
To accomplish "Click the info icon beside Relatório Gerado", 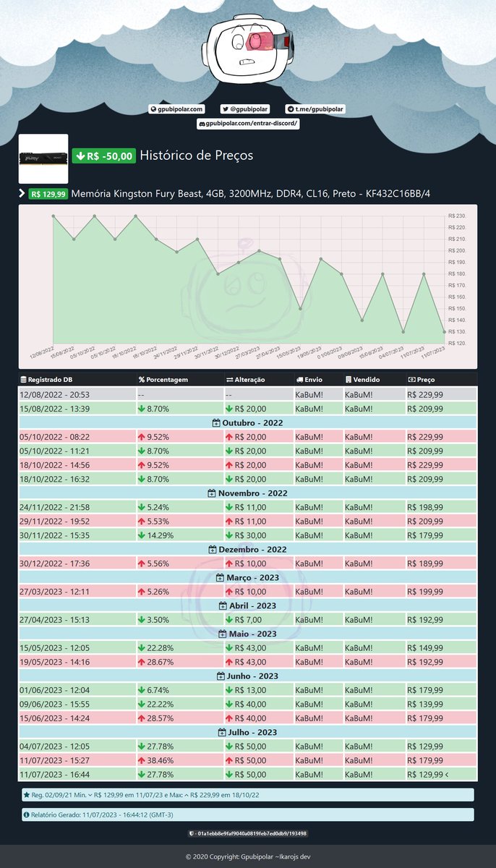I will 27,815.
